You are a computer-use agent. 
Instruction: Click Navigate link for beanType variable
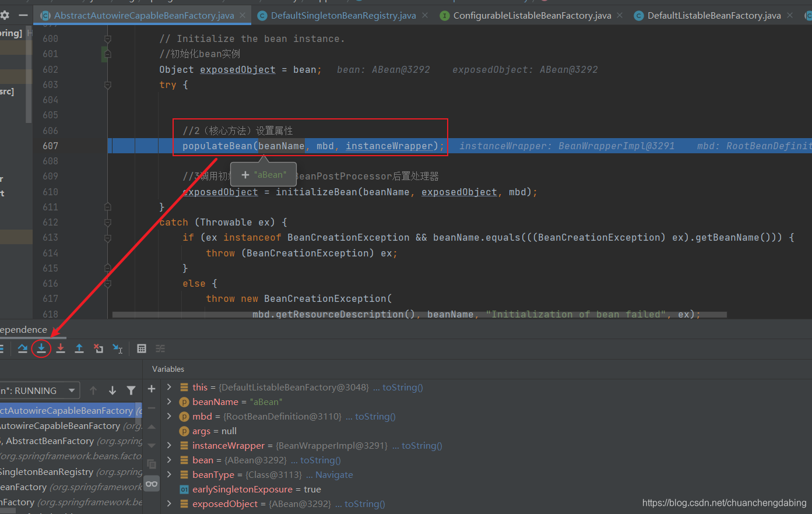[x=334, y=474]
